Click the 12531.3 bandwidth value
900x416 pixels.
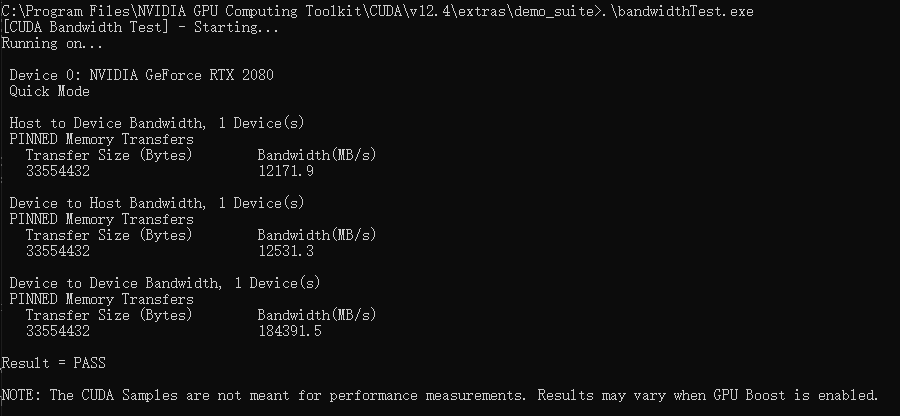coord(286,251)
